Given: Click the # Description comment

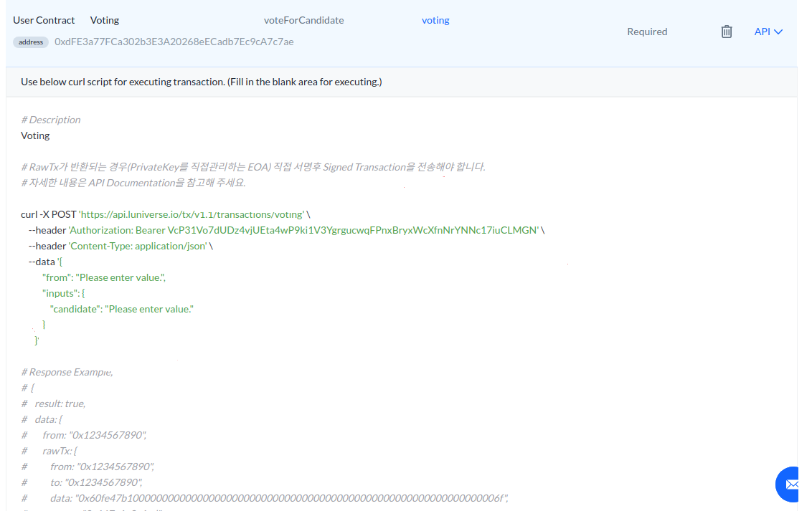Looking at the screenshot, I should pyautogui.click(x=51, y=120).
